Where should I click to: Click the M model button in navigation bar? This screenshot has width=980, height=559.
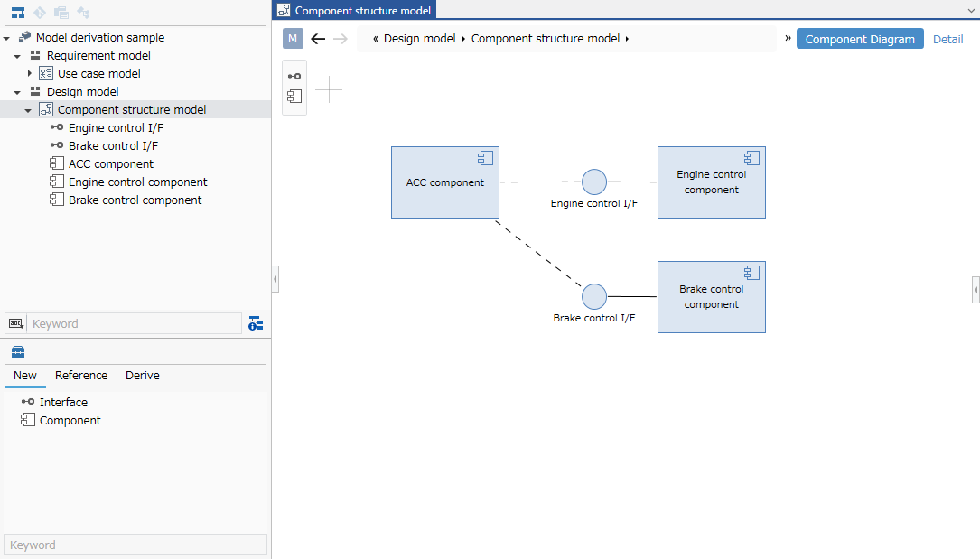pyautogui.click(x=293, y=39)
